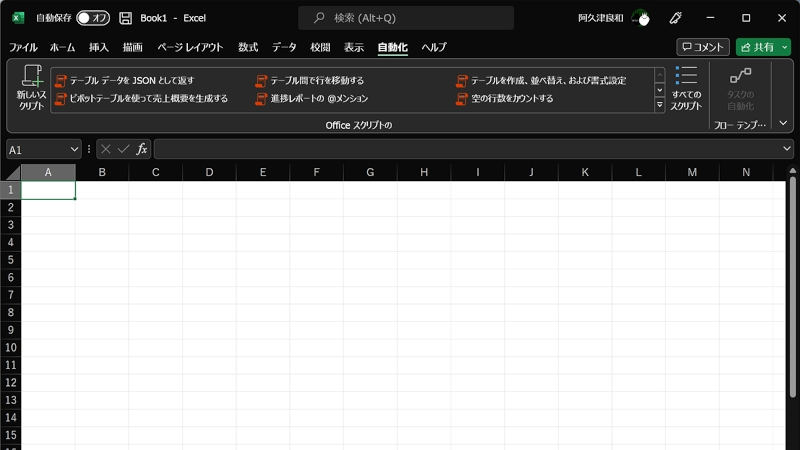This screenshot has width=800, height=450.
Task: Open script 空の行数をカウントする
Action: pos(505,98)
